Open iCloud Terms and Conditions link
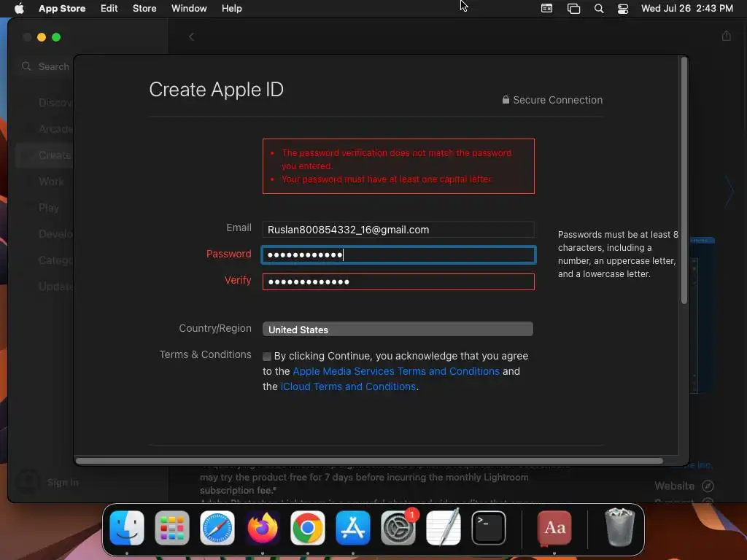 pos(348,386)
